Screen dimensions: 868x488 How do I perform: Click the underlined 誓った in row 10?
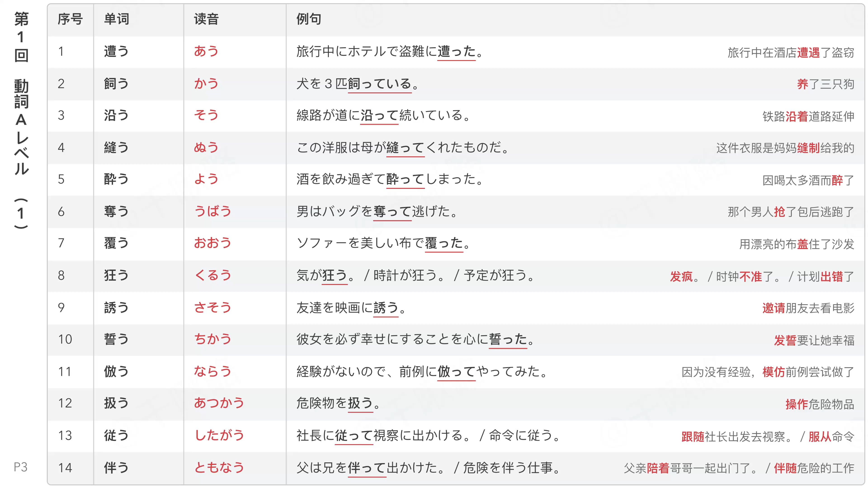[508, 339]
